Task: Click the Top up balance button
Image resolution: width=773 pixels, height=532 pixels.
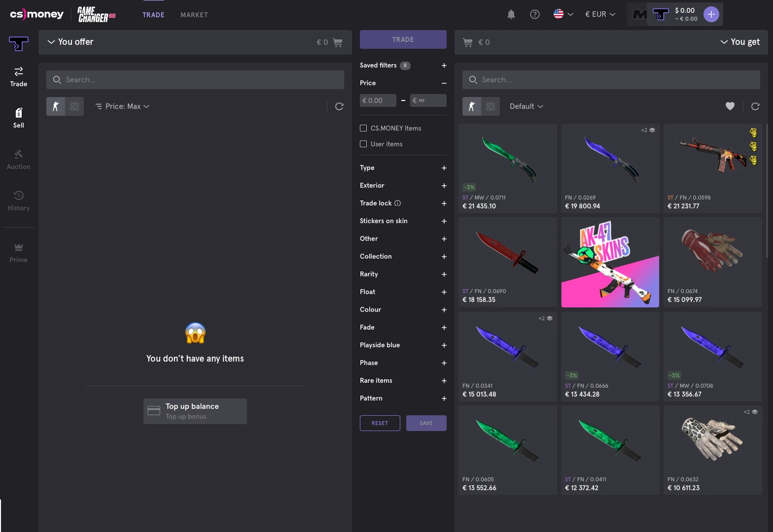Action: (195, 411)
